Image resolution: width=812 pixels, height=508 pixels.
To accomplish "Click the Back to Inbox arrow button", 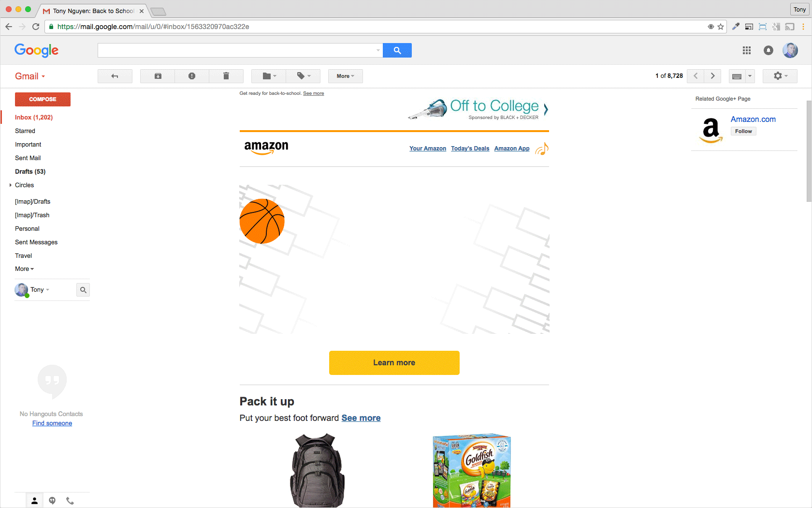I will [x=115, y=76].
